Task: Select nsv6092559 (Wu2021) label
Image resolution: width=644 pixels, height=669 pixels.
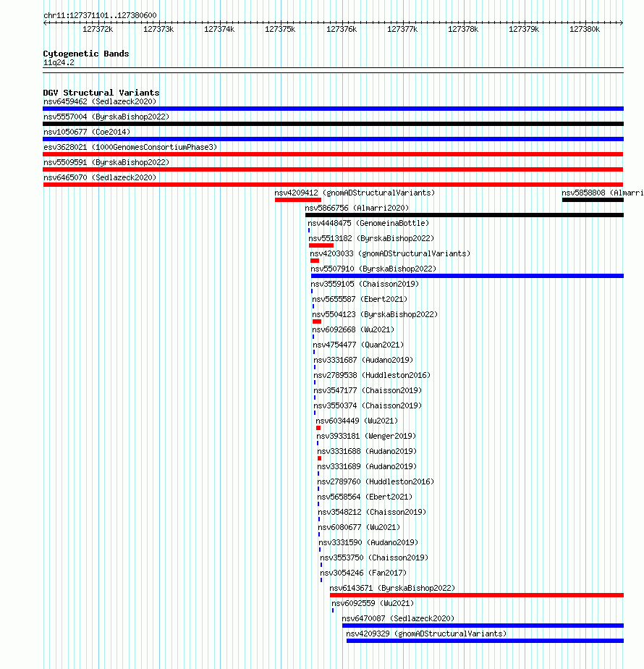Action: 373,603
